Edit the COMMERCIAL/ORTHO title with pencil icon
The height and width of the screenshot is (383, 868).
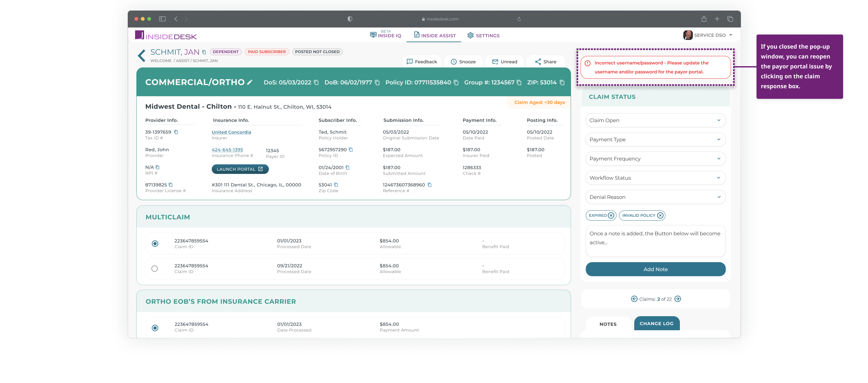250,82
